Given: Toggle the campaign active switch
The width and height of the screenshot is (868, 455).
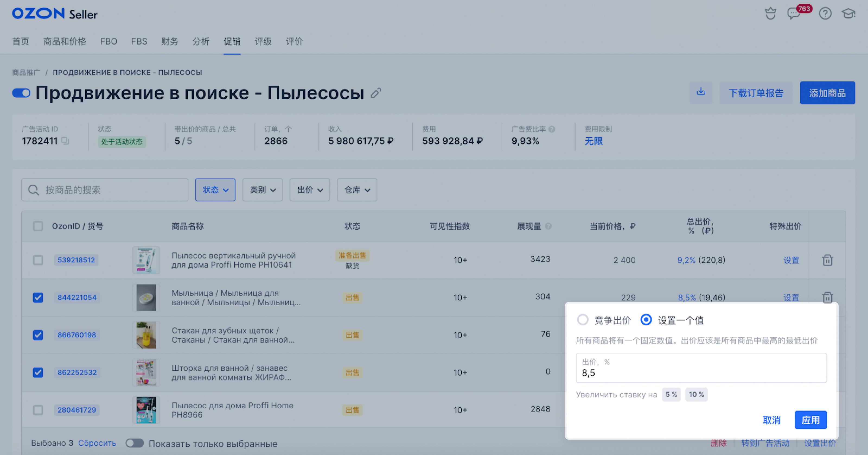Looking at the screenshot, I should click(x=21, y=93).
